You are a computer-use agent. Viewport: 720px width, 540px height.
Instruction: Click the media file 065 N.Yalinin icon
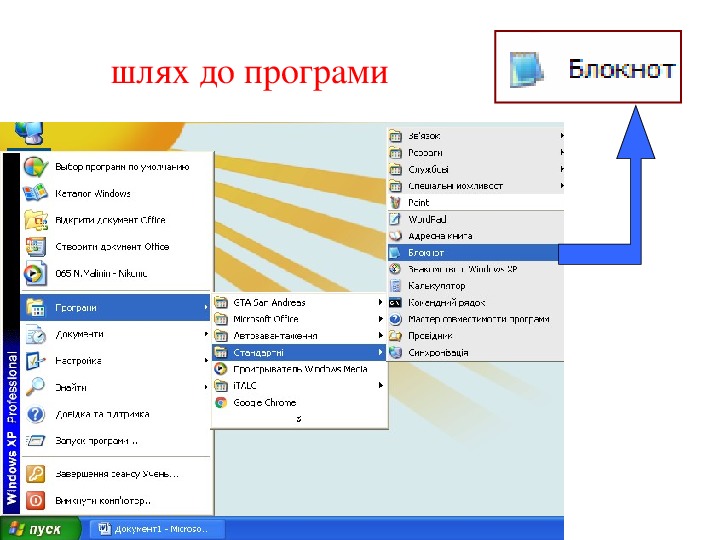coord(35,273)
